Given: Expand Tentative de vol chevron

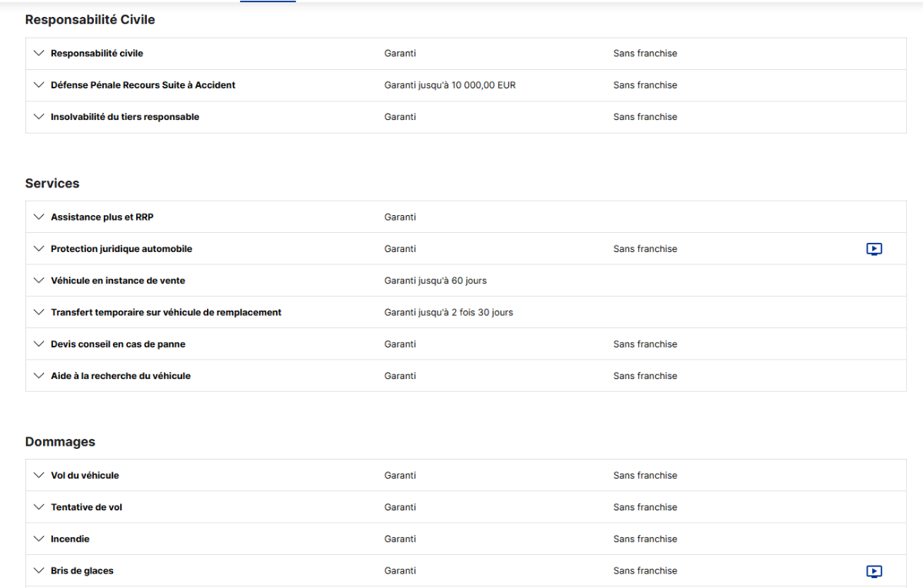Looking at the screenshot, I should 39,507.
